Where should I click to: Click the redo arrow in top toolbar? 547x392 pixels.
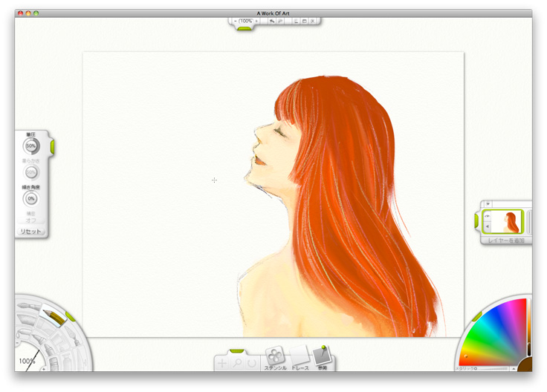click(x=280, y=22)
